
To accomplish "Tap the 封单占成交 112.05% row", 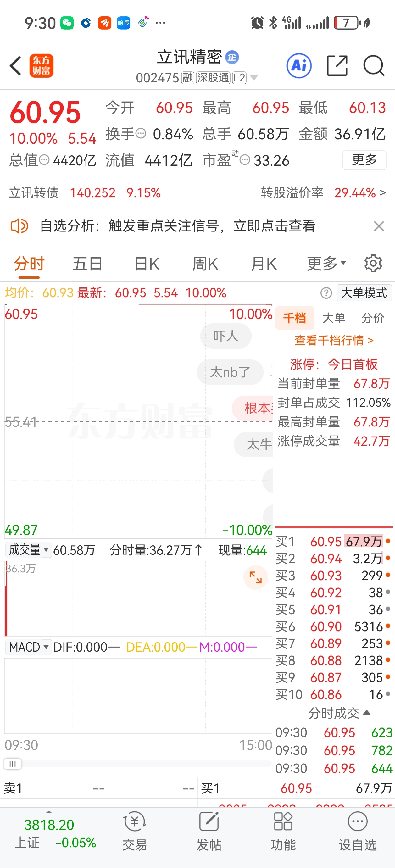I will pos(334,403).
